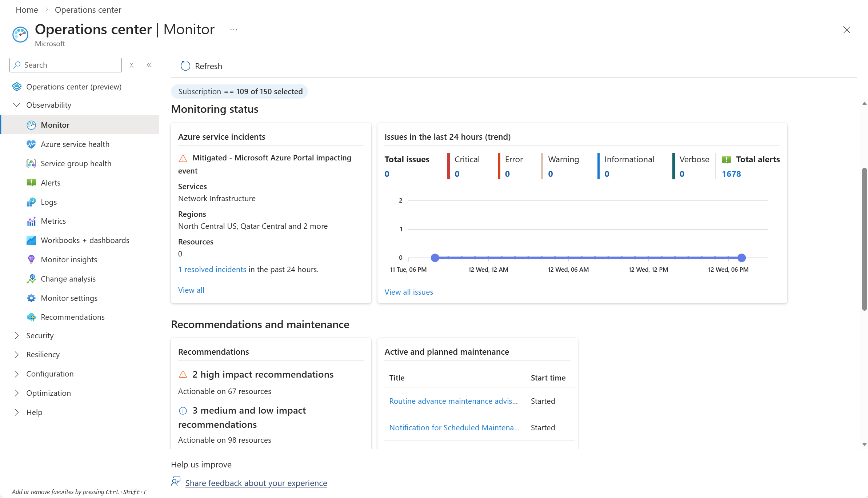This screenshot has height=498, width=868.
Task: Collapse the Observability section
Action: click(17, 105)
